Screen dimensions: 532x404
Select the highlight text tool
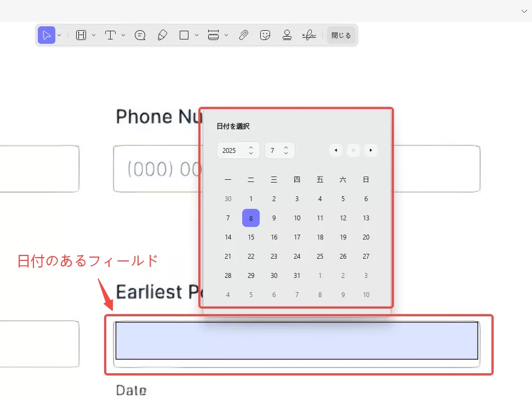tap(81, 35)
